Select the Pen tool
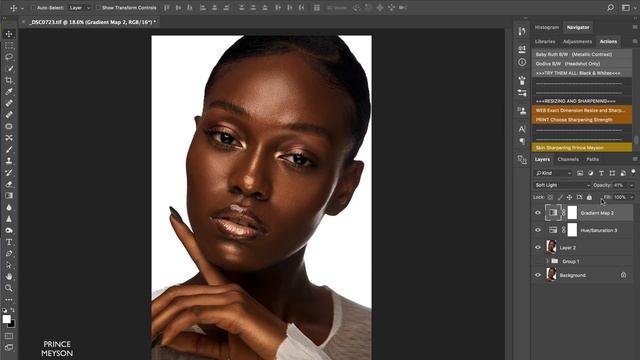 9,253
